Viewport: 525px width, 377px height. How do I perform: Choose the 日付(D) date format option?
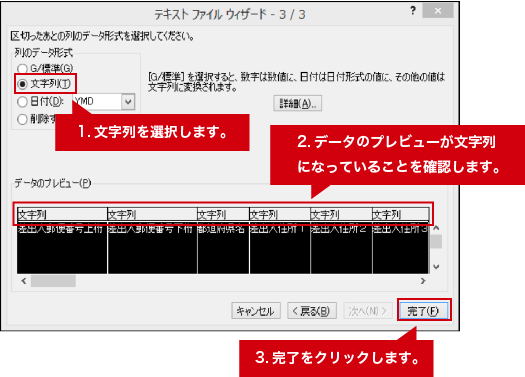pos(22,101)
